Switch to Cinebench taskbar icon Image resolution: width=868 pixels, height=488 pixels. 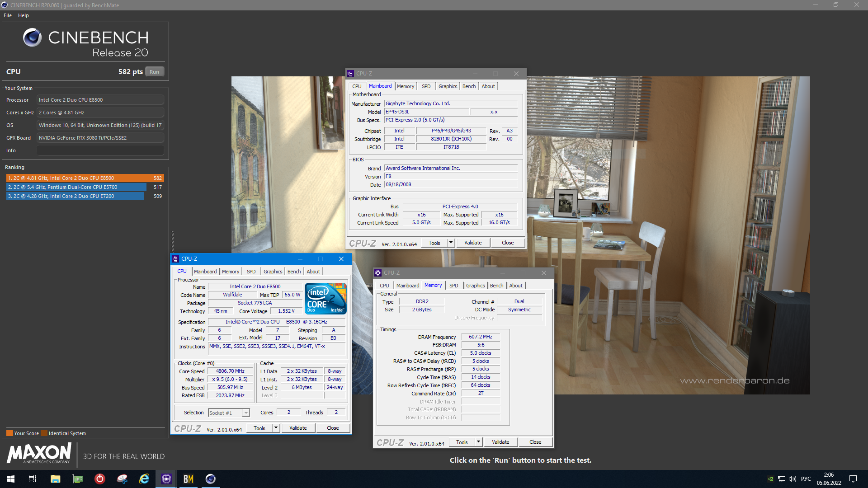(211, 479)
